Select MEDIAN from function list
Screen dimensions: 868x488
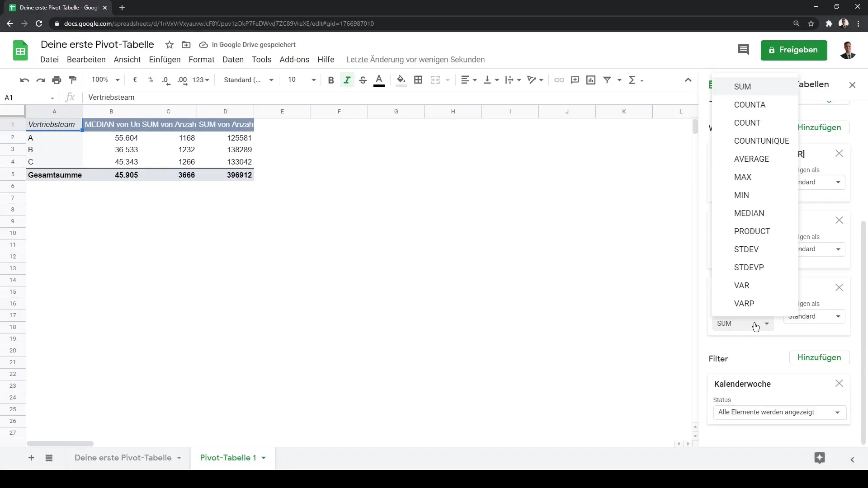click(x=750, y=213)
